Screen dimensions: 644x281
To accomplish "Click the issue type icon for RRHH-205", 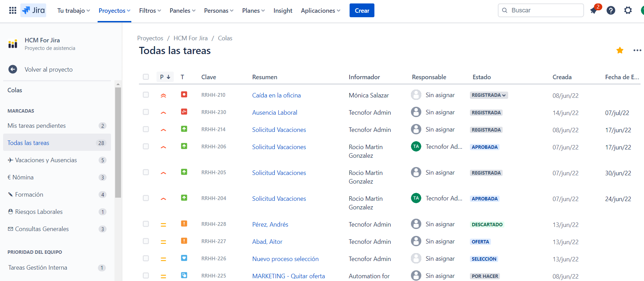I will point(184,172).
